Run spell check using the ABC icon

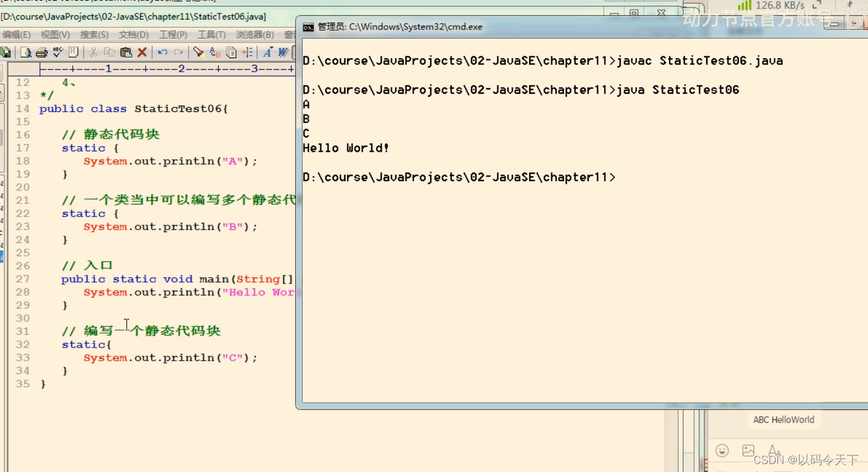57,52
